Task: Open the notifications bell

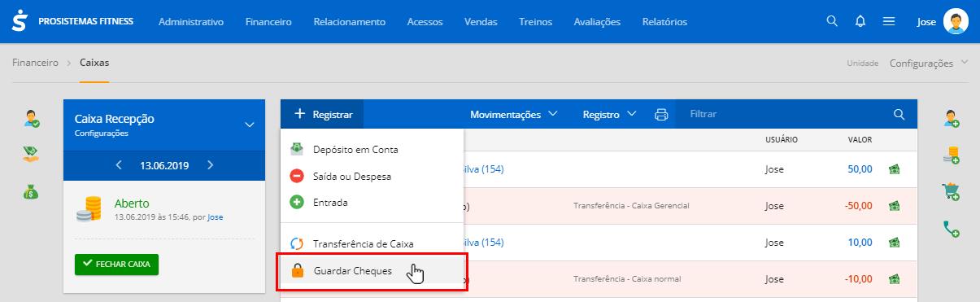Action: pos(860,22)
